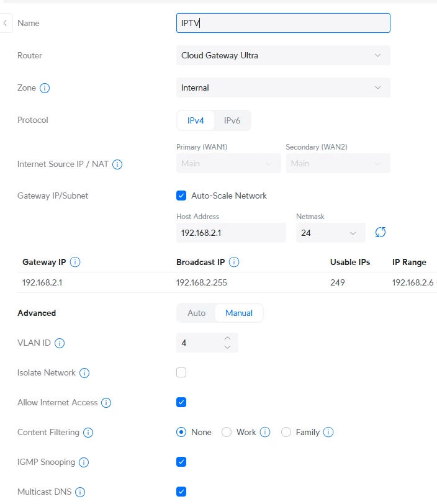Open the Router dropdown
Image resolution: width=437 pixels, height=504 pixels.
(x=283, y=55)
